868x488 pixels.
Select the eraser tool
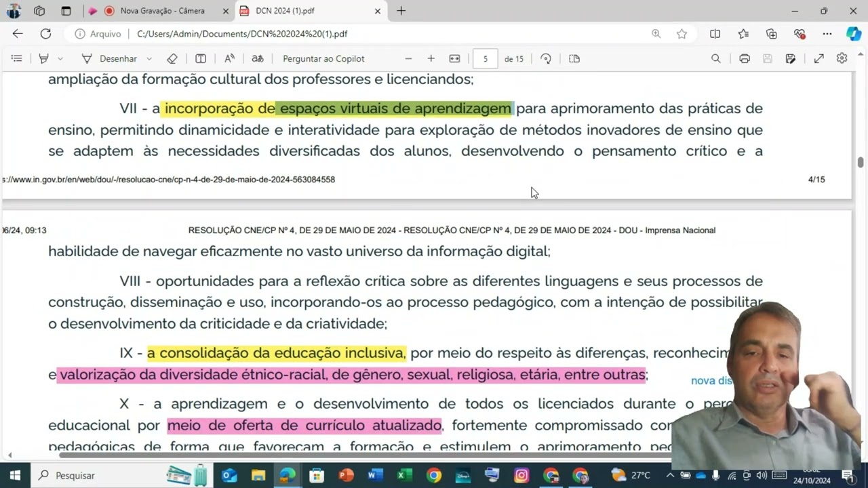pos(172,59)
